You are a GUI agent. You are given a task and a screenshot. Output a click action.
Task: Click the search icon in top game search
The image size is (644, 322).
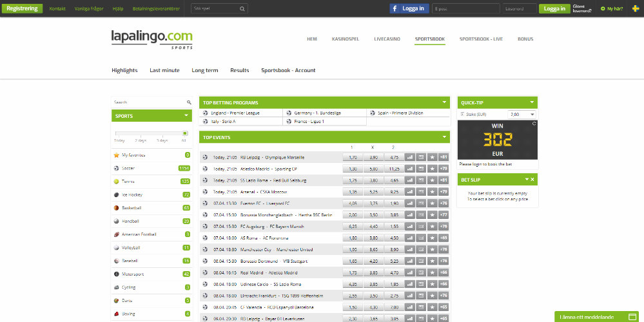pos(242,8)
